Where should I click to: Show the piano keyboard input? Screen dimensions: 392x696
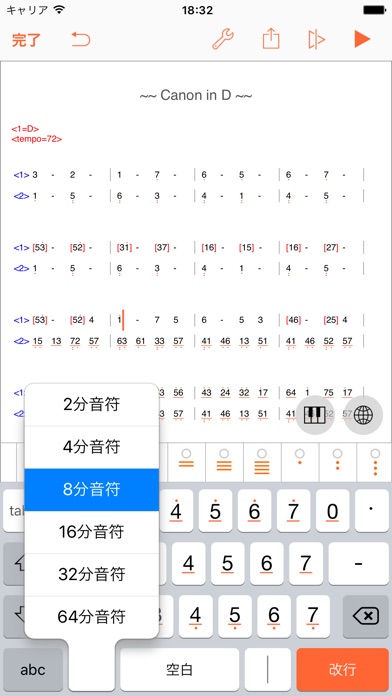coord(315,415)
